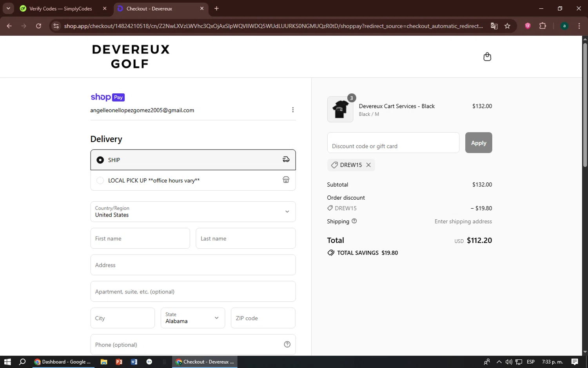The image size is (588, 368).
Task: Click the First name field
Action: click(x=140, y=238)
